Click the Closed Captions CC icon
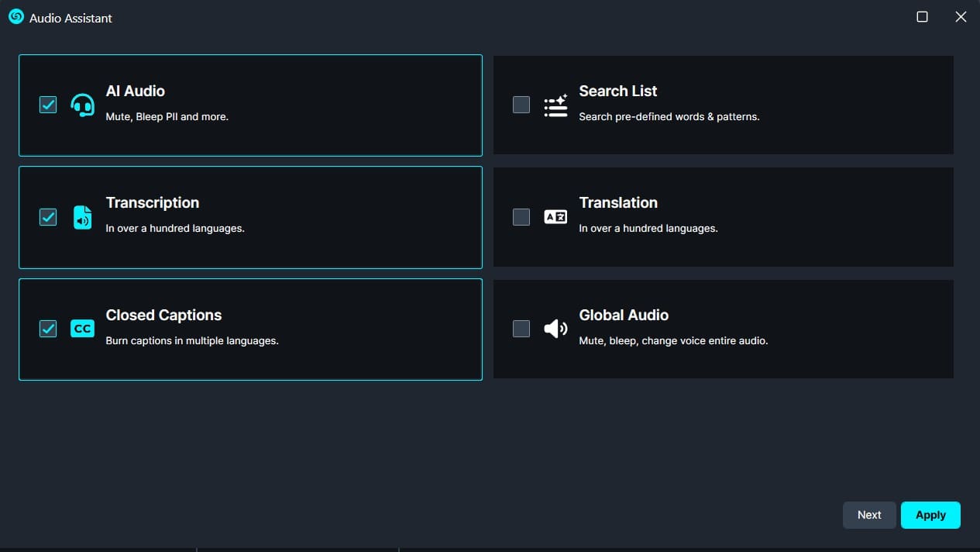 coord(82,329)
